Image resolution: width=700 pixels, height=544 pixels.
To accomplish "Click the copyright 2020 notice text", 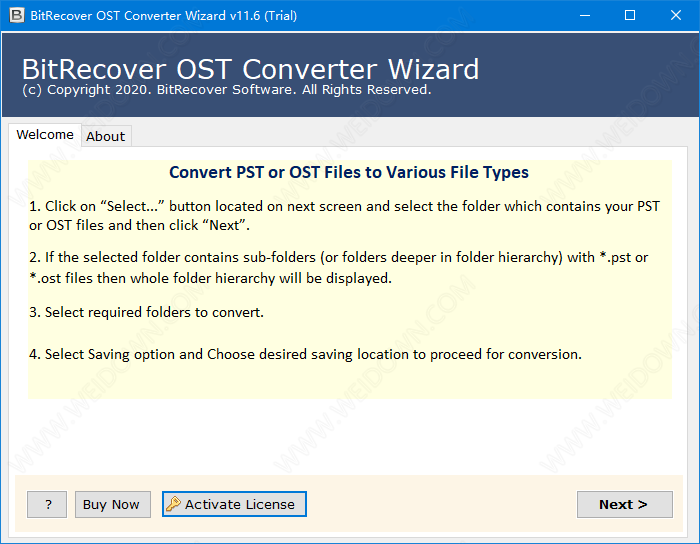I will 226,90.
